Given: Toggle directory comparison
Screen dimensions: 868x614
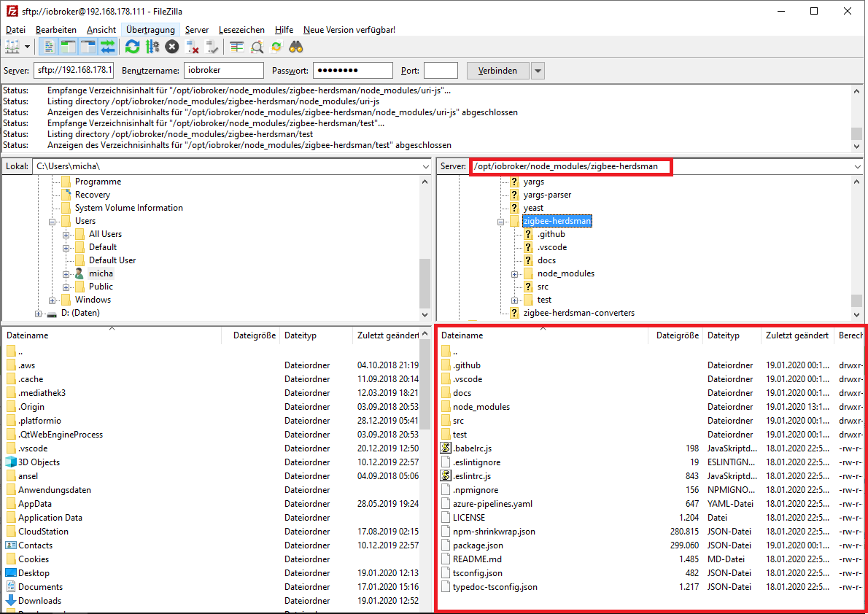Looking at the screenshot, I should point(257,47).
